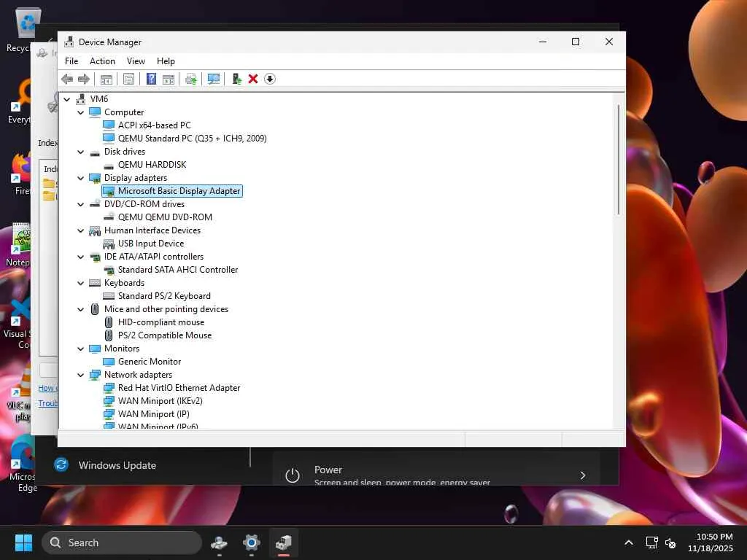The width and height of the screenshot is (747, 560).
Task: Click the Disable device down-arrow icon
Action: [270, 79]
